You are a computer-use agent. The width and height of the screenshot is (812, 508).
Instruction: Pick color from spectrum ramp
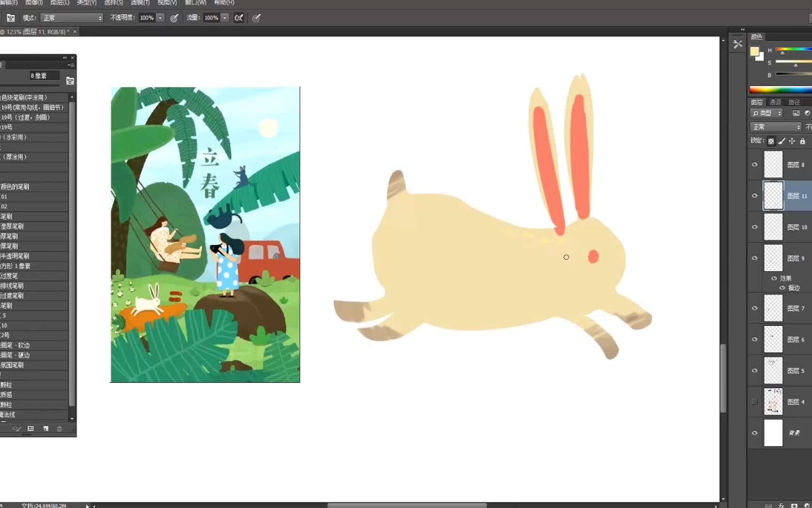point(781,90)
